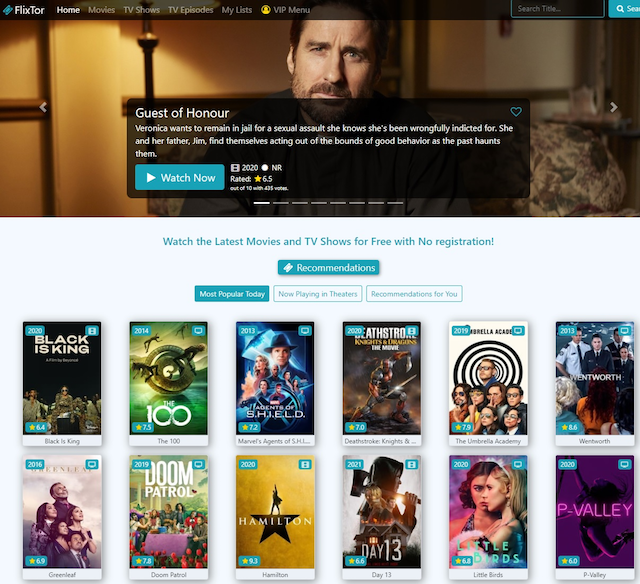This screenshot has height=584, width=640.
Task: Switch to Now Playing in Theaters tab
Action: click(318, 294)
